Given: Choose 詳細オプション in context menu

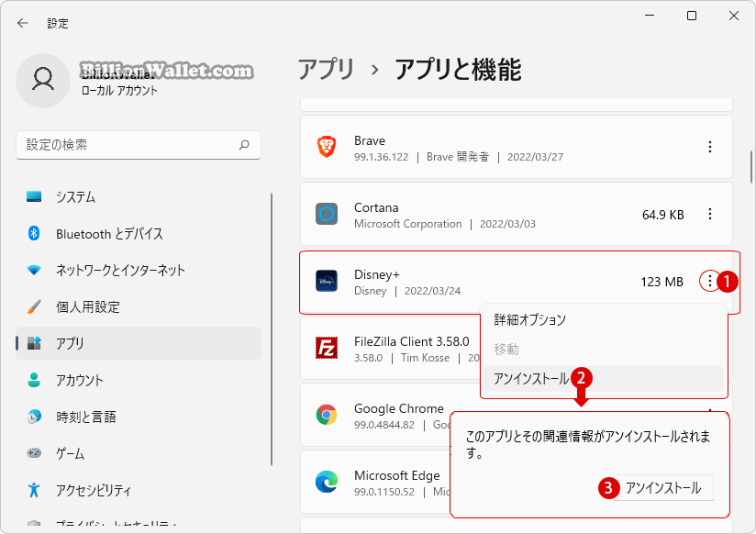Looking at the screenshot, I should [604, 320].
